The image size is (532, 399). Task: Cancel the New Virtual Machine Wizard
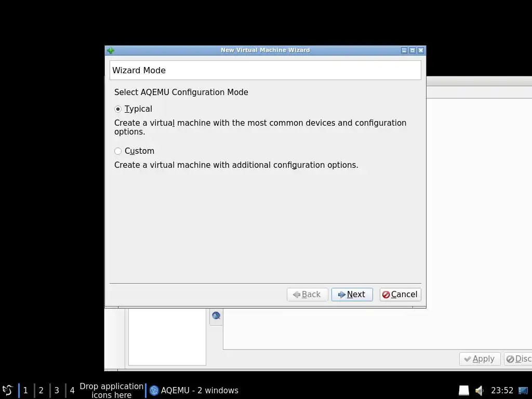(x=401, y=295)
